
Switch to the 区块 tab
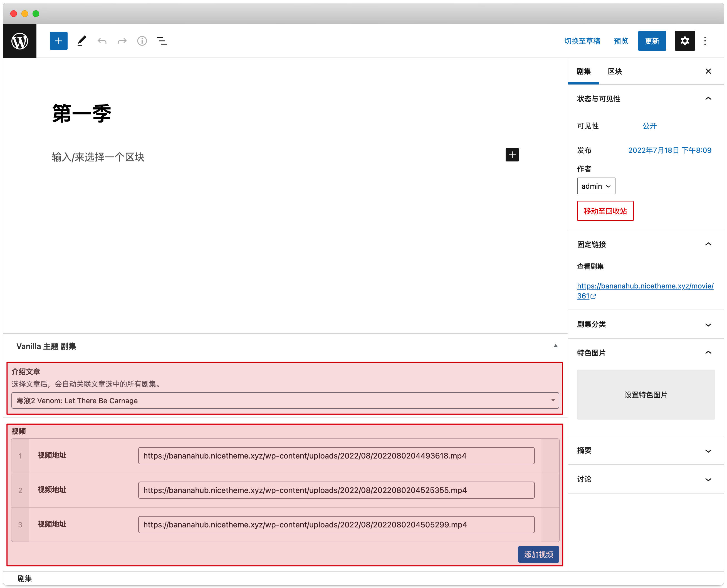(x=615, y=71)
